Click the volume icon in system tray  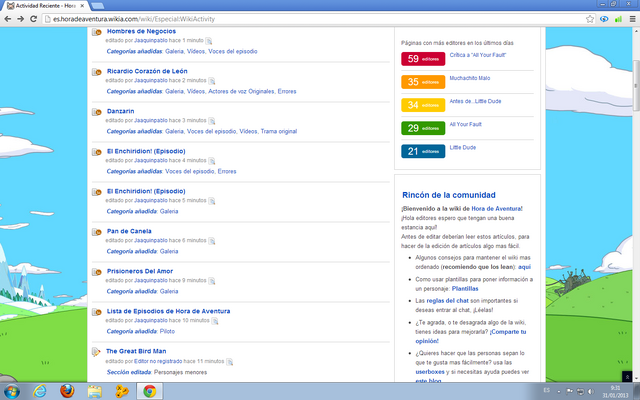[x=591, y=391]
